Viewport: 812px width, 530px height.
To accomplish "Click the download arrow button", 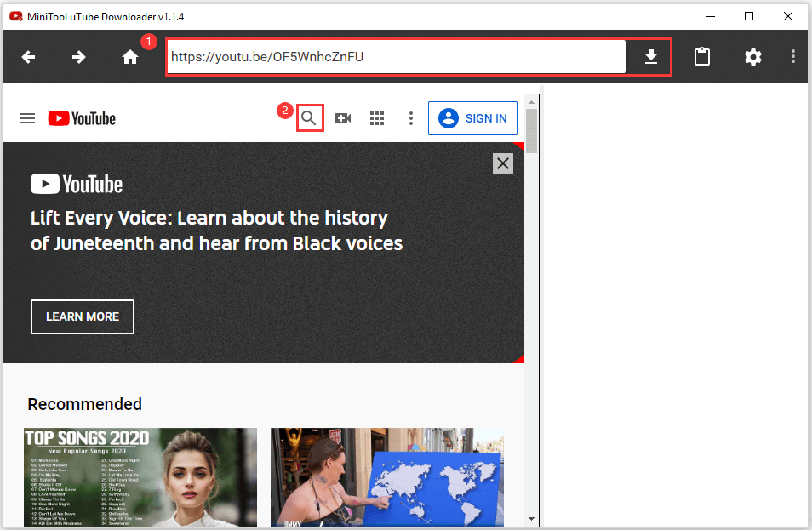I will (x=650, y=57).
